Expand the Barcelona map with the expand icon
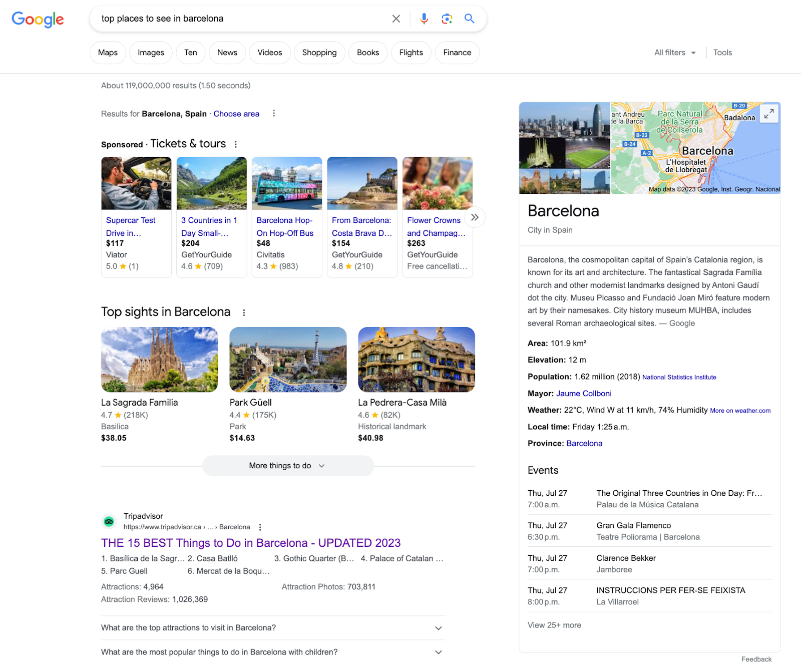 (769, 114)
